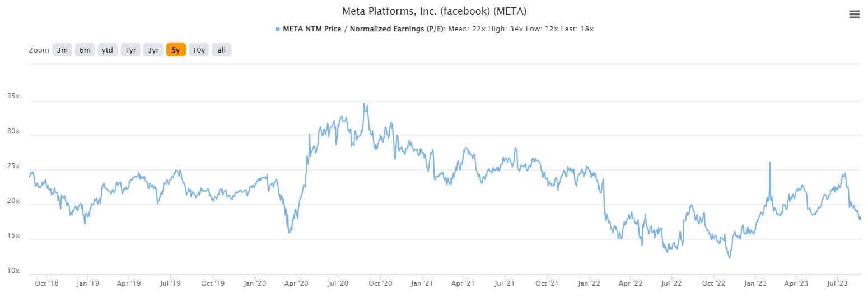868x298 pixels.
Task: Select the active 5y zoom button
Action: [176, 50]
